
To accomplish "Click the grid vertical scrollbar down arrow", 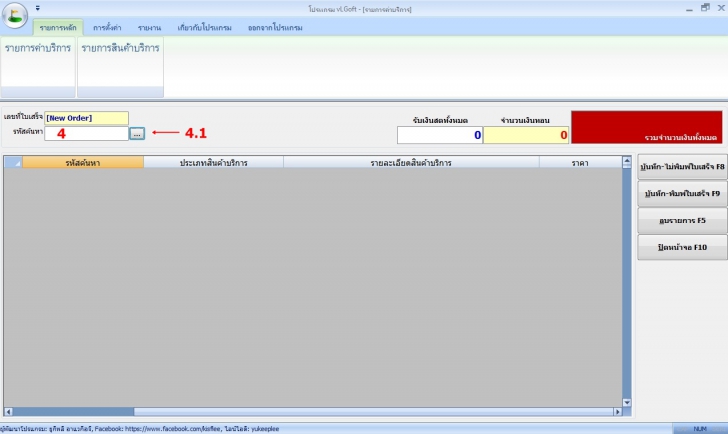I will click(627, 402).
